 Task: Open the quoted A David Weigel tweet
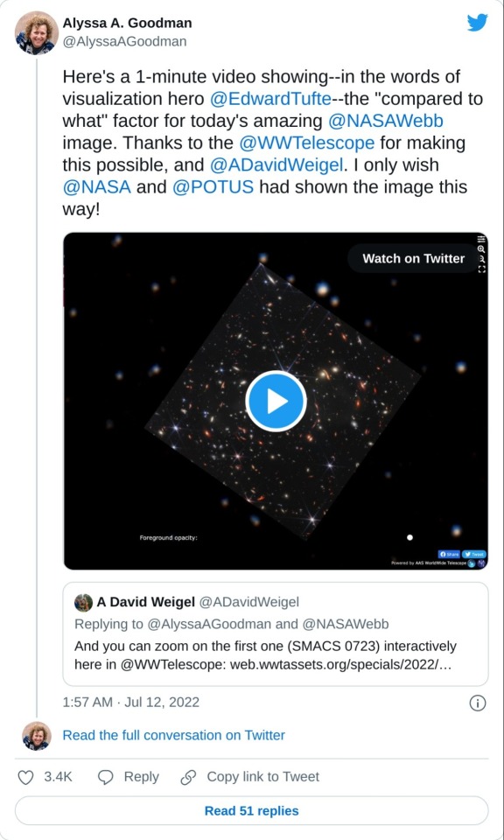276,634
